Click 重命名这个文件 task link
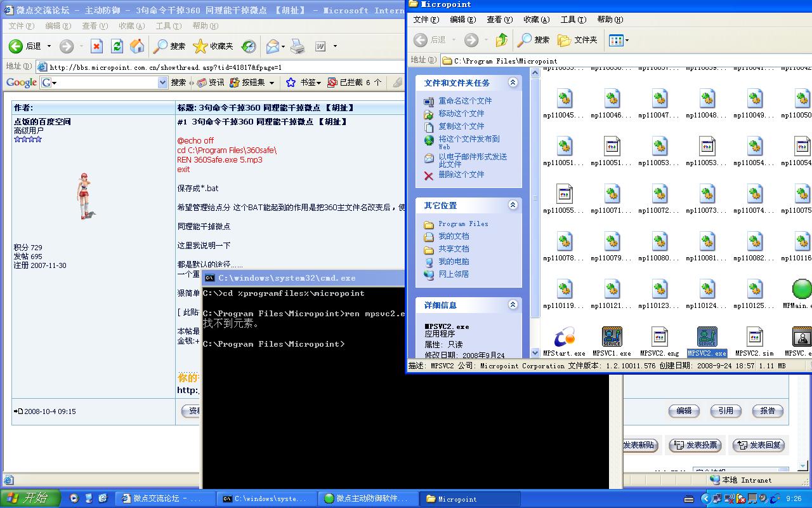Image resolution: width=812 pixels, height=508 pixels. pos(465,100)
